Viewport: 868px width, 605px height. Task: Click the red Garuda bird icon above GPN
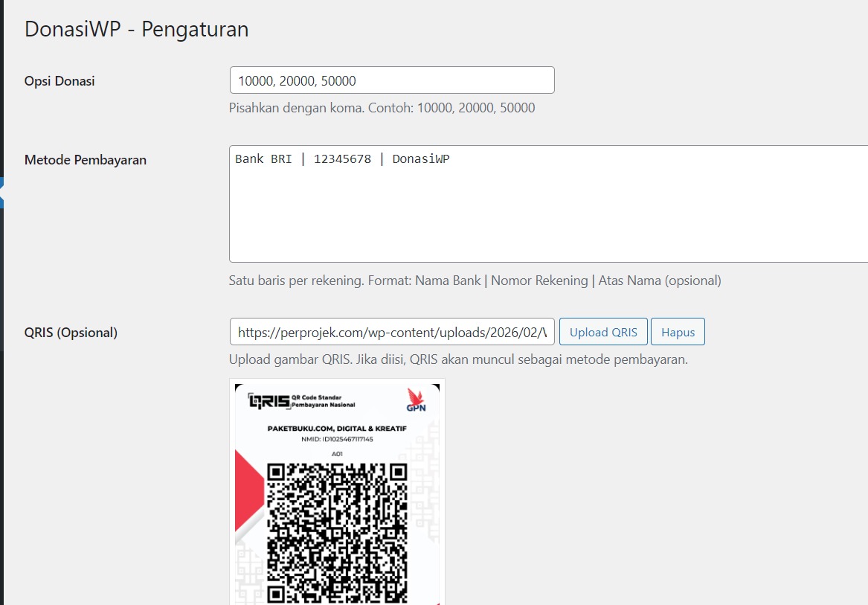point(414,397)
